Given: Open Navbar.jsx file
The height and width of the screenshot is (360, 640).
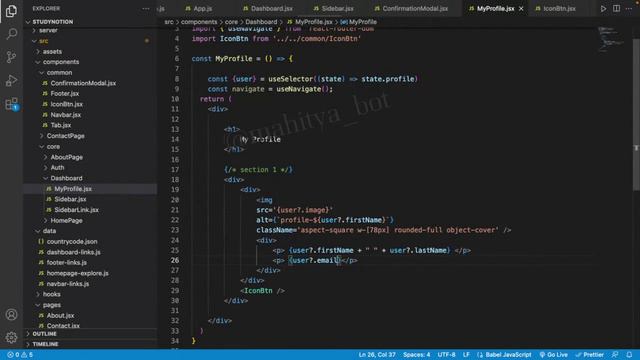Looking at the screenshot, I should 65,115.
